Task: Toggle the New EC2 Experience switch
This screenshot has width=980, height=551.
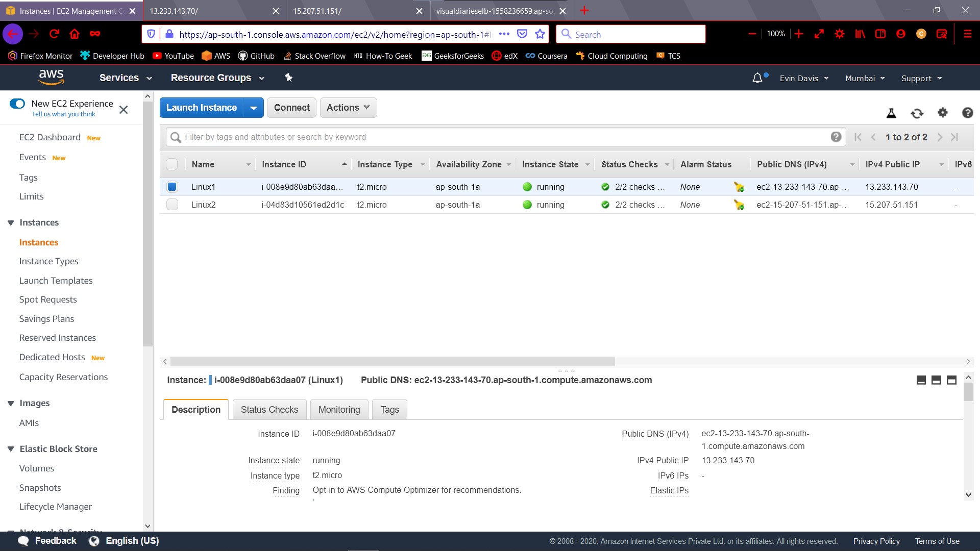Action: (x=17, y=104)
